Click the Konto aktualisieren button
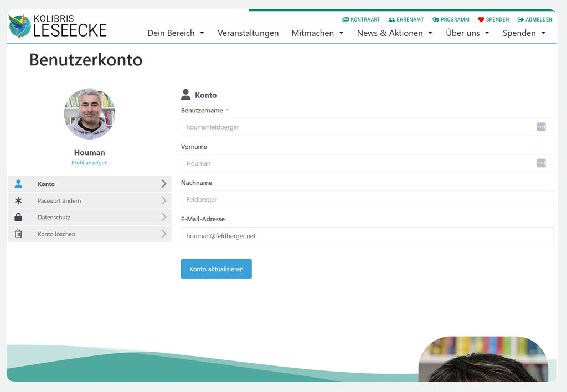 point(217,269)
